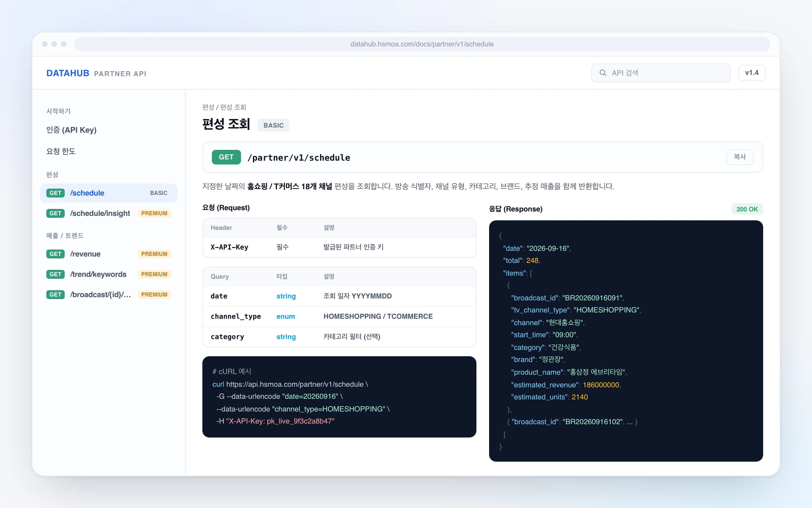The height and width of the screenshot is (508, 812).
Task: Click the search magnifier icon
Action: click(603, 73)
